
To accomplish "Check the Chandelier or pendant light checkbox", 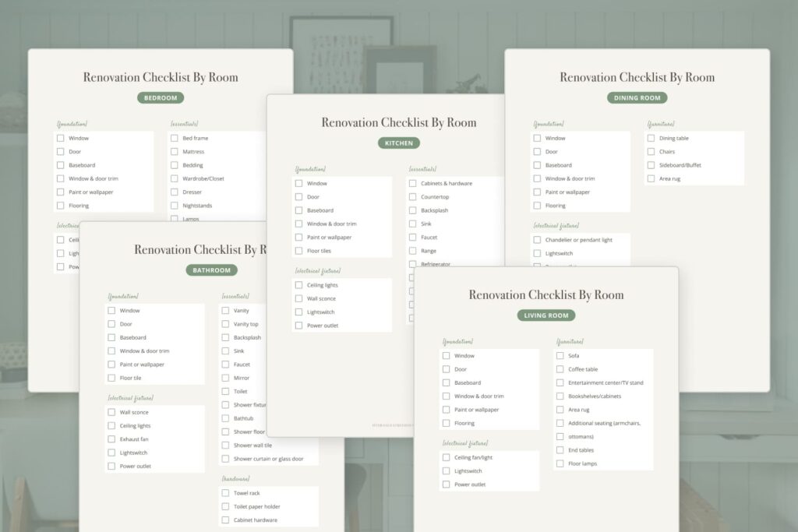I will (x=536, y=239).
